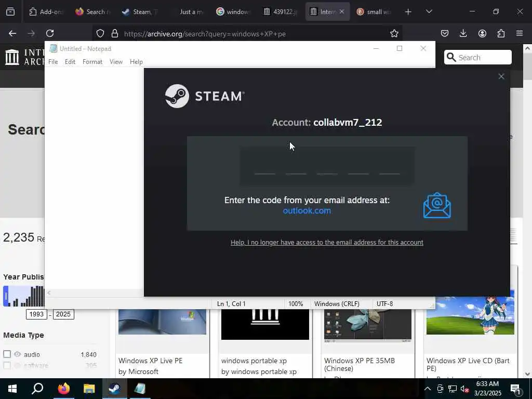Screen dimensions: 532x399
Task: Toggle the eye icon beside audio
Action: coord(17,354)
